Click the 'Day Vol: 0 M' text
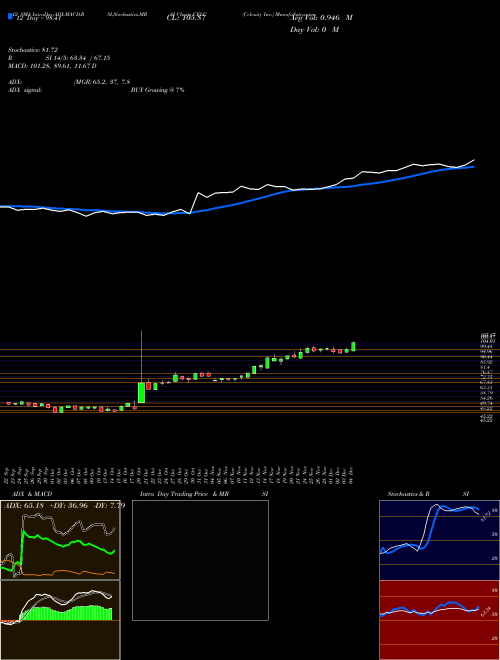Screen dimensions: 500x660 click(x=314, y=30)
